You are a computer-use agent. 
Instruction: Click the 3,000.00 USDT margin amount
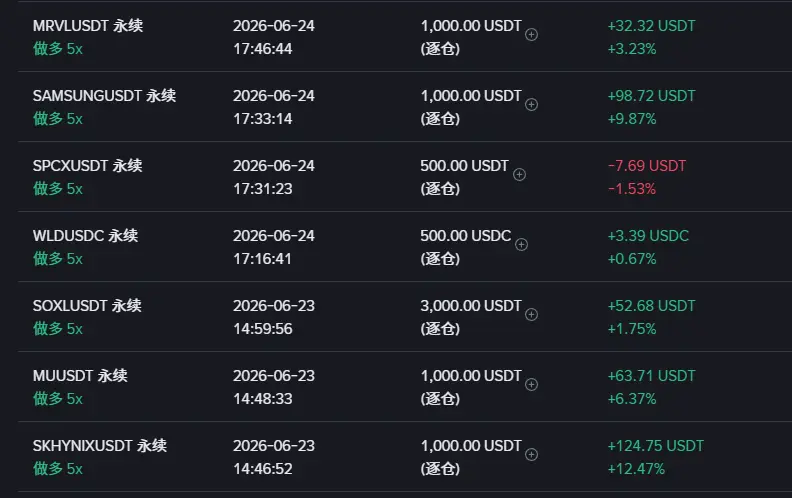[471, 306]
